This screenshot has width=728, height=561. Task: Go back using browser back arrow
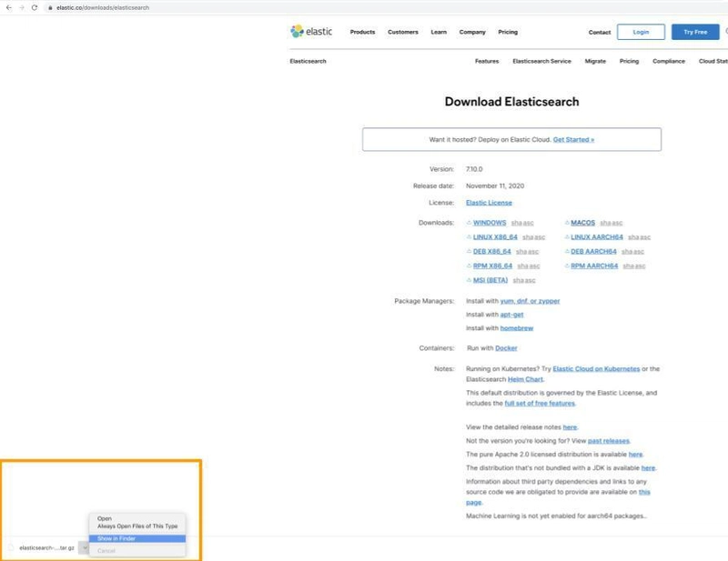pyautogui.click(x=9, y=7)
